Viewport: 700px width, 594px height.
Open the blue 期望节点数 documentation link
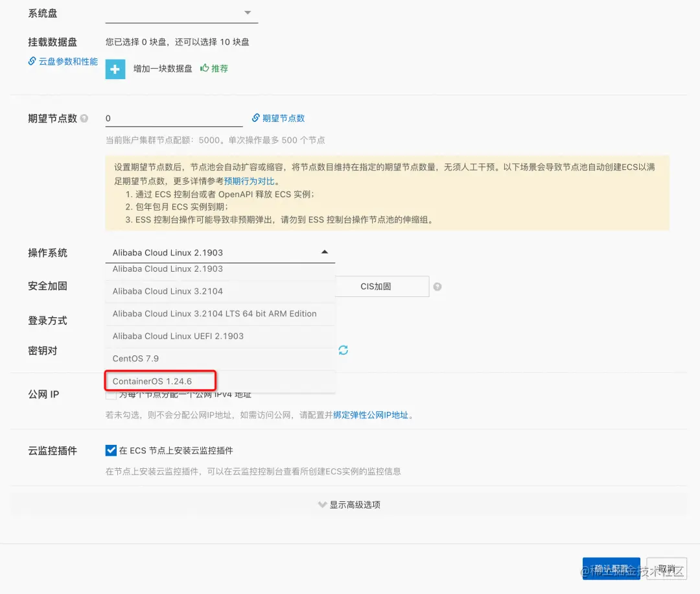coord(283,119)
